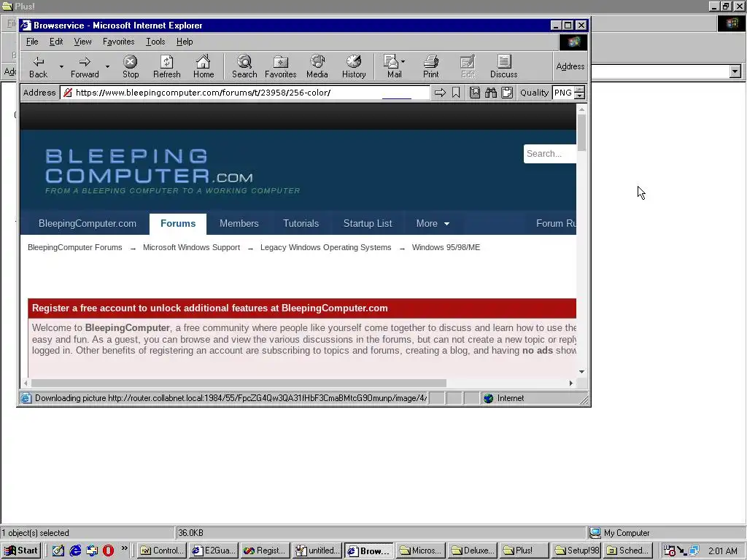Switch to the Sched... taskbar window
The height and width of the screenshot is (560, 747).
628,551
